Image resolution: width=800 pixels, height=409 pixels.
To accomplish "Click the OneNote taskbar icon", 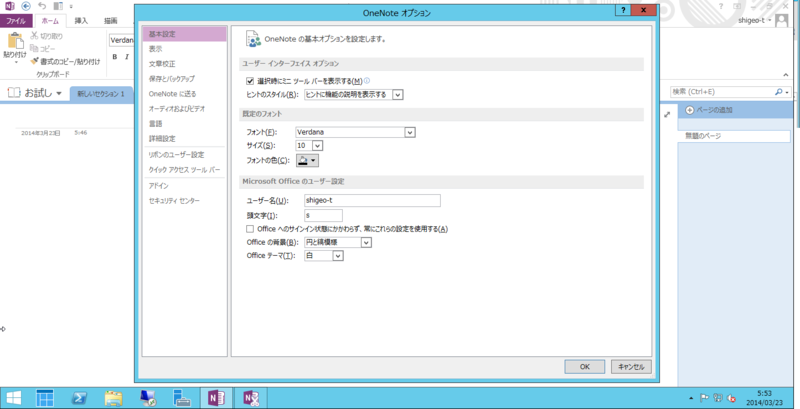I will point(217,398).
